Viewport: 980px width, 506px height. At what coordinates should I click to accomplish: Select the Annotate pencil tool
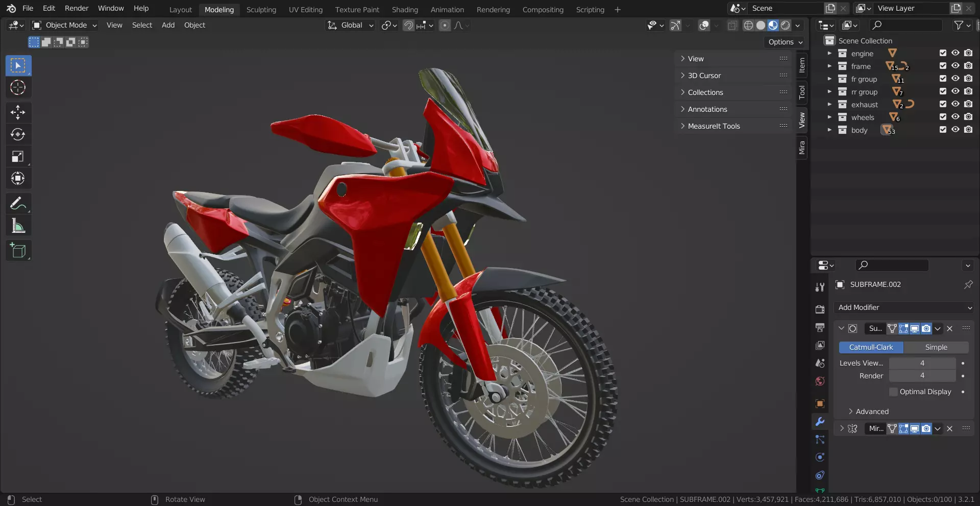pyautogui.click(x=18, y=203)
